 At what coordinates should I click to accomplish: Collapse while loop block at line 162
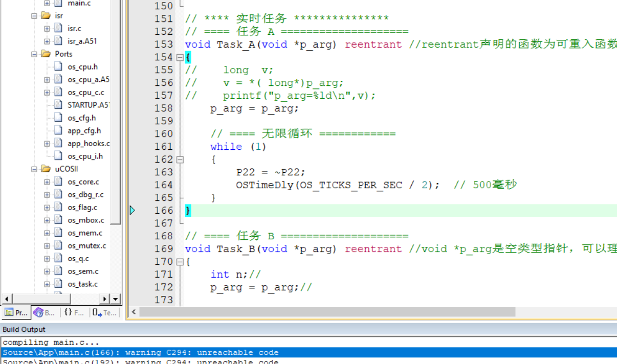[x=180, y=160]
